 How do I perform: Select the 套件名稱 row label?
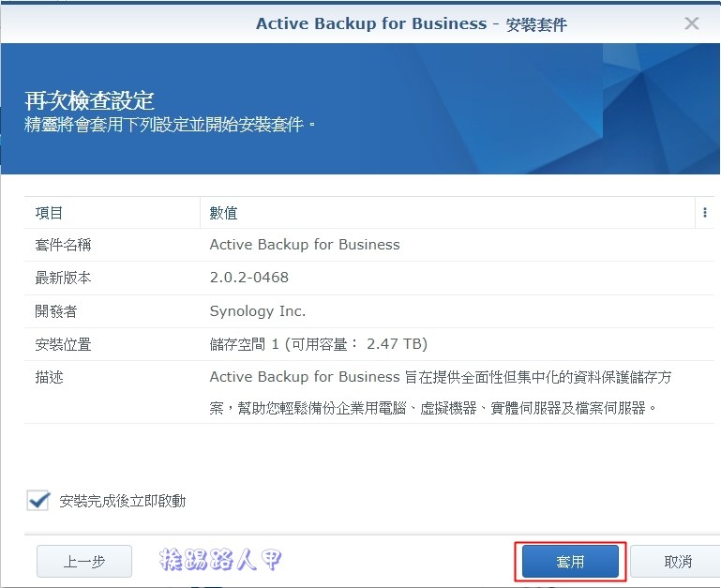click(63, 245)
